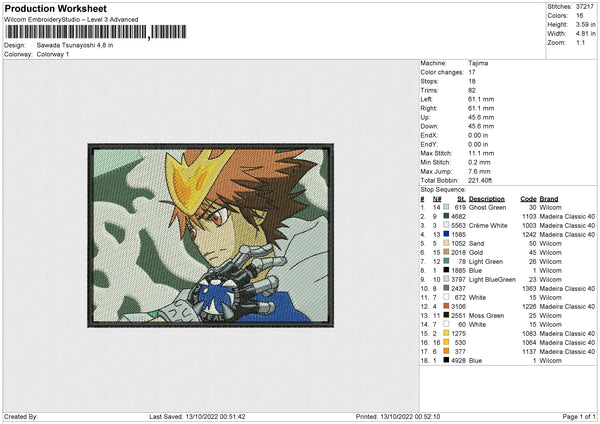
Task: Click the grey-blue swatch beside 2437
Action: pyautogui.click(x=446, y=288)
